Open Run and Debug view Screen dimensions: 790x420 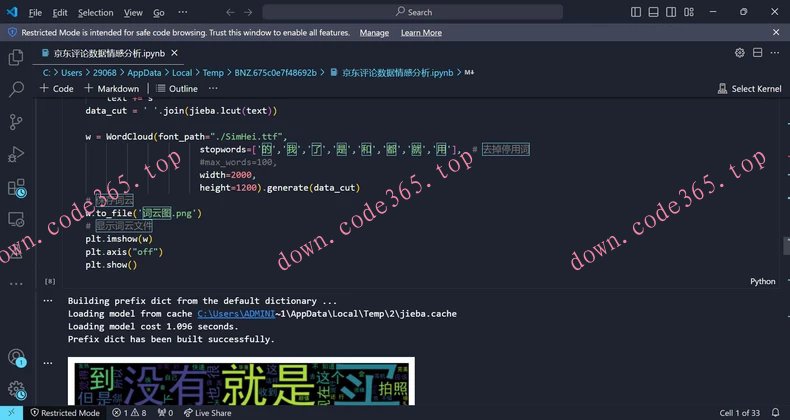tap(16, 155)
